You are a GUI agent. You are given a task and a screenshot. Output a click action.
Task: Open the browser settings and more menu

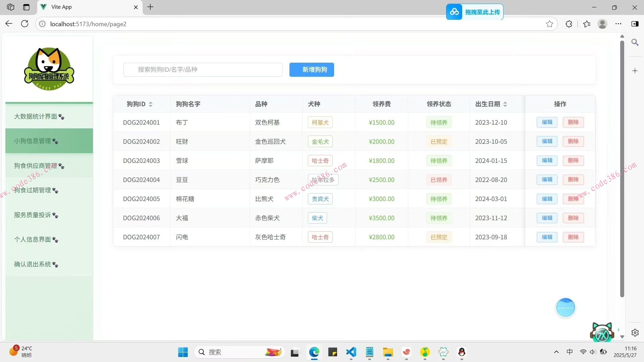point(619,24)
